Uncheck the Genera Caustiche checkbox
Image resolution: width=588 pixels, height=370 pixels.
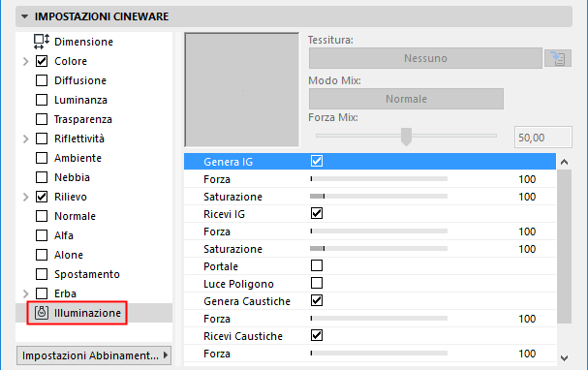click(317, 300)
